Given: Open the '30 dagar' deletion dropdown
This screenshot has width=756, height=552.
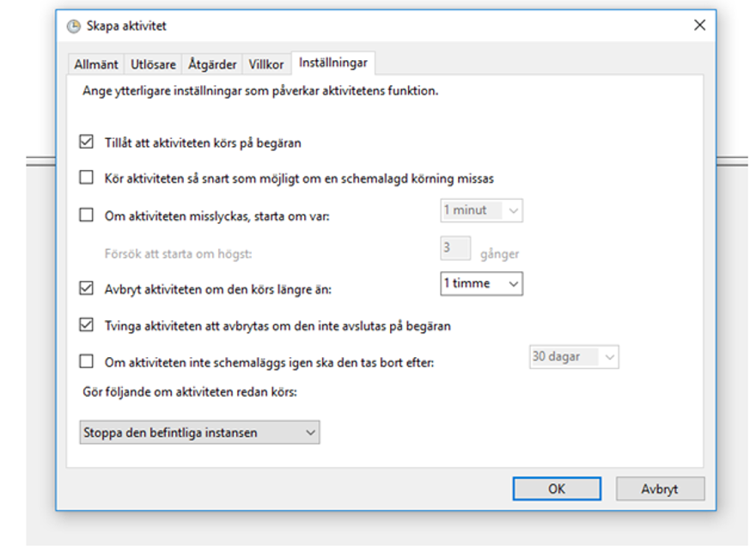Looking at the screenshot, I should tap(574, 356).
